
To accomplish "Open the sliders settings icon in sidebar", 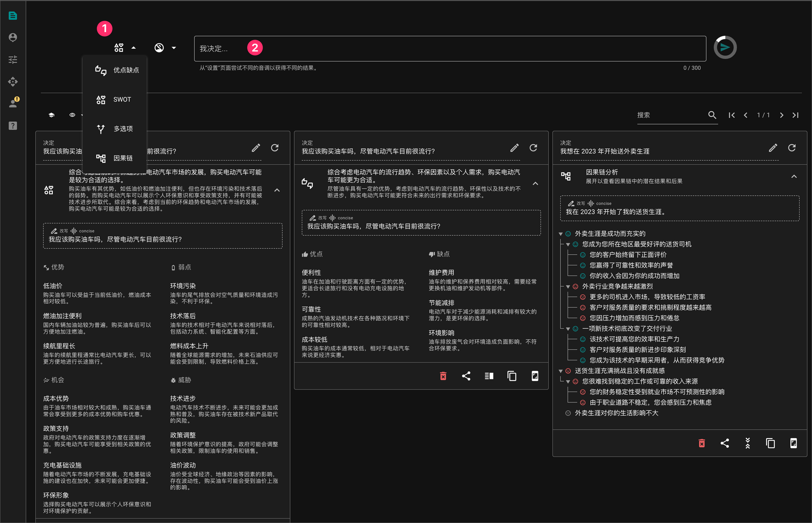I will coord(13,60).
